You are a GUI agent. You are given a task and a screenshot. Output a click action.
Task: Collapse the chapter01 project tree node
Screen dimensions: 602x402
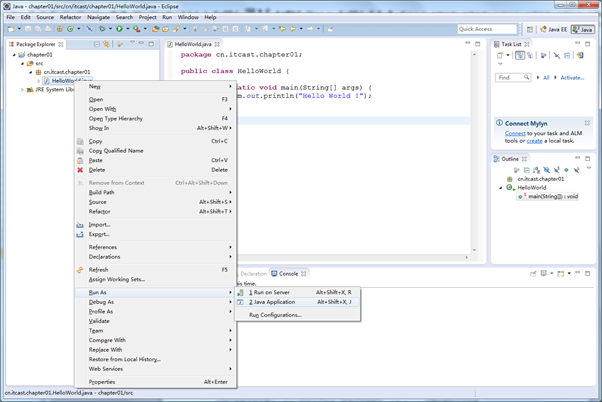tap(14, 55)
